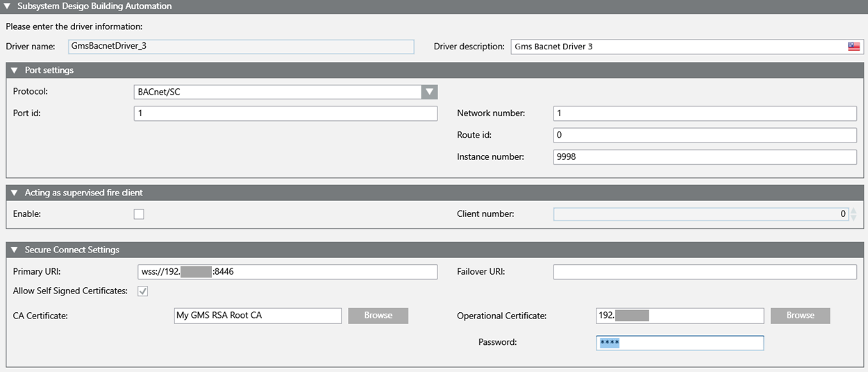Screen dimensions: 868x372
Task: Browse for the Operational Certificate
Action: (x=800, y=316)
